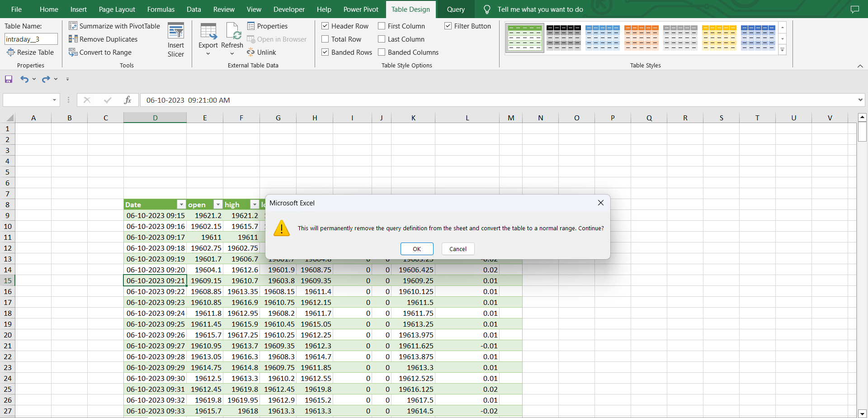868x418 pixels.
Task: Open the Power Pivot ribbon tab
Action: pos(360,9)
